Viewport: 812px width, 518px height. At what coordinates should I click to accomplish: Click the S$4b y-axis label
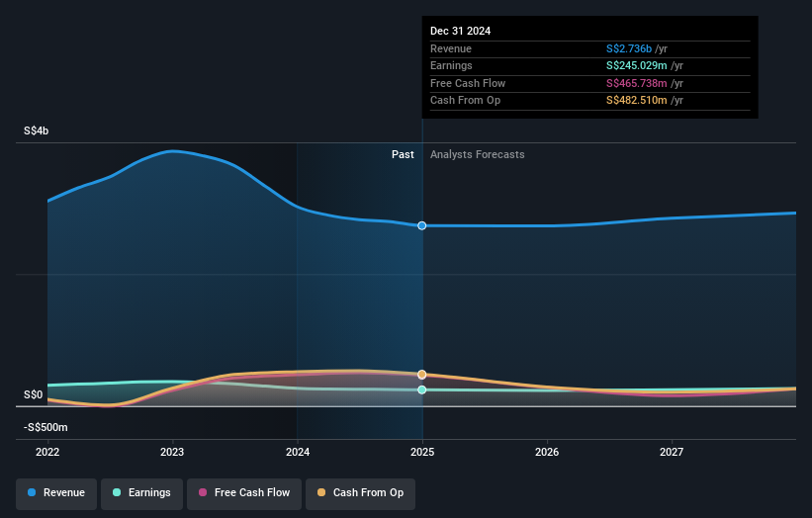37,130
